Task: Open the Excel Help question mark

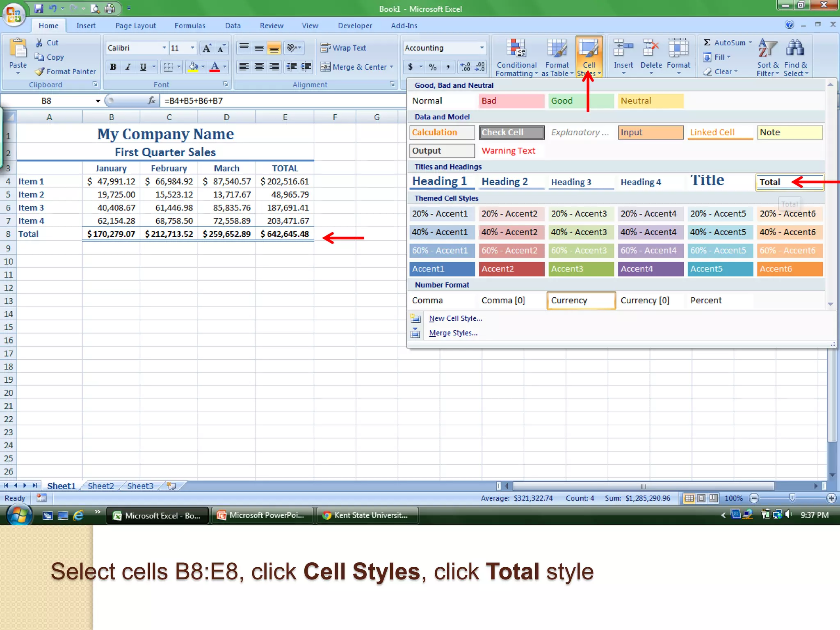Action: (x=789, y=25)
